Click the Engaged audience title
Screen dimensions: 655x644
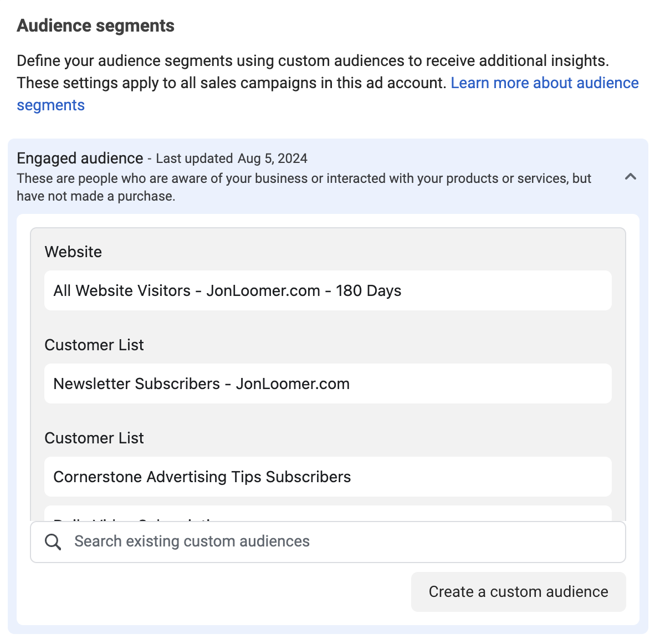tap(80, 159)
